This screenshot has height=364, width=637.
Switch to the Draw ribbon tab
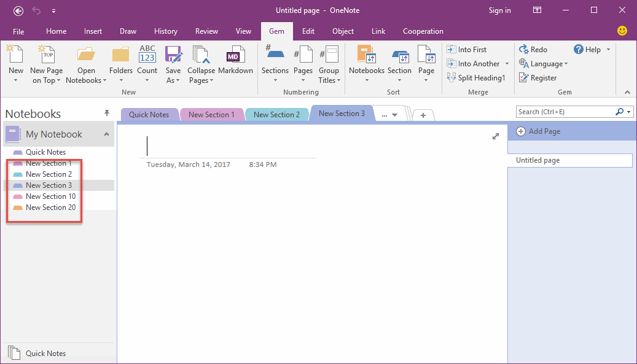(128, 31)
